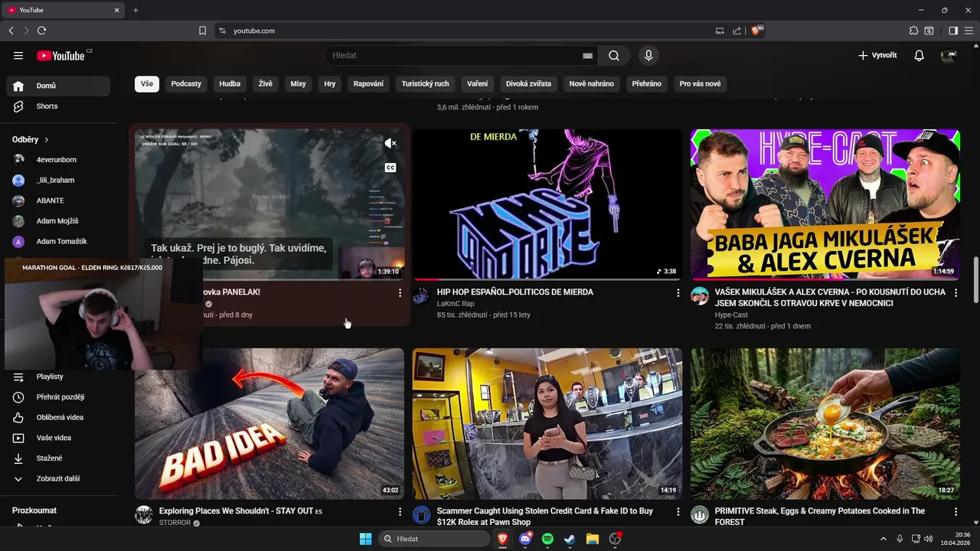Image resolution: width=980 pixels, height=551 pixels.
Task: Open new tab with plus button
Action: click(x=136, y=10)
